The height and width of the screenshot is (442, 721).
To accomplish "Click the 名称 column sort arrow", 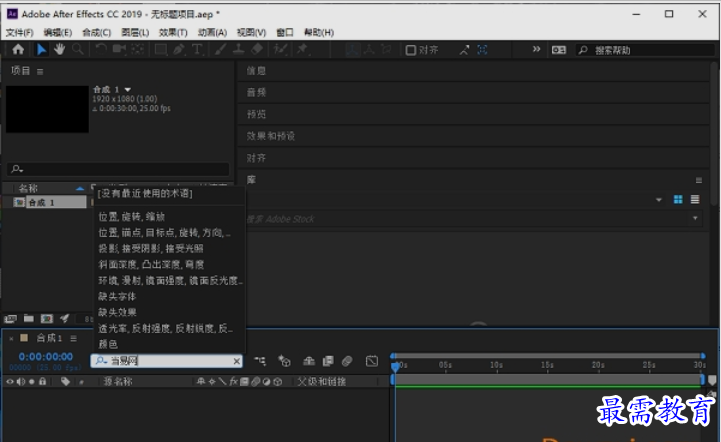I will tap(80, 188).
